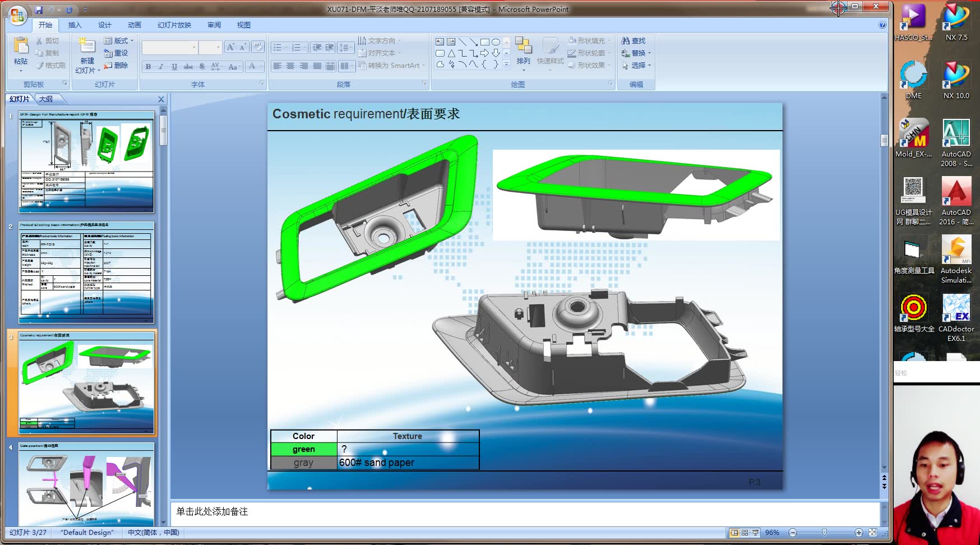
Task: Select slide 4 thumbnail gate position
Action: click(x=86, y=484)
